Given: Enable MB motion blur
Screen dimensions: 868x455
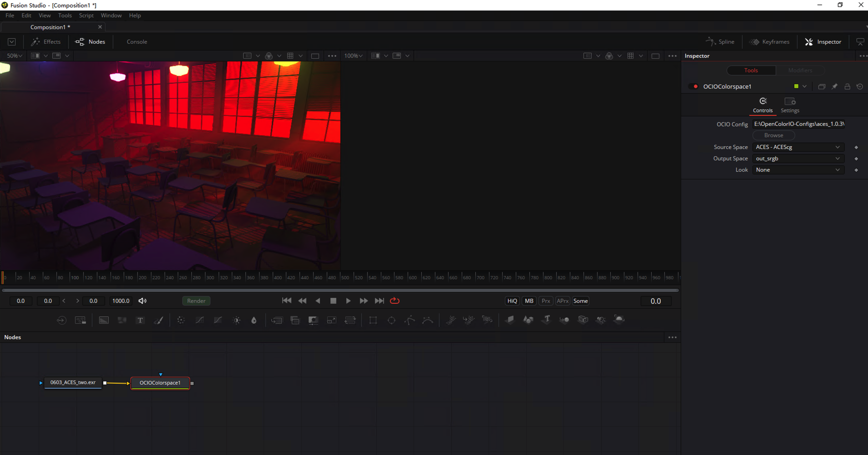Looking at the screenshot, I should click(x=529, y=301).
